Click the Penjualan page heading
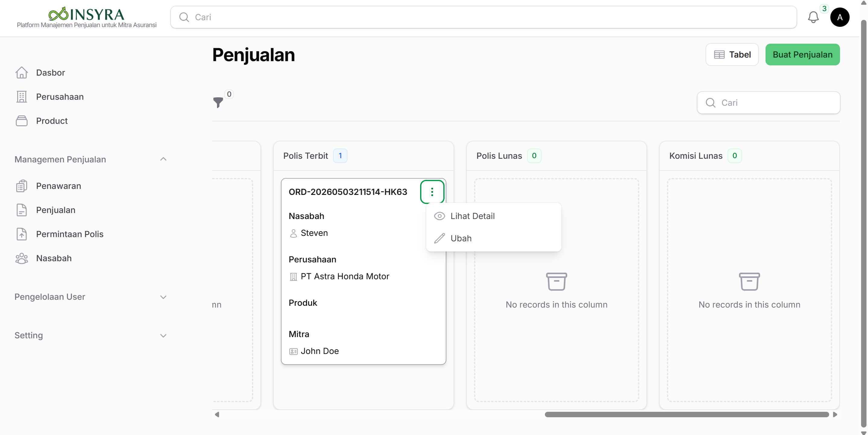The image size is (868, 435). click(253, 55)
